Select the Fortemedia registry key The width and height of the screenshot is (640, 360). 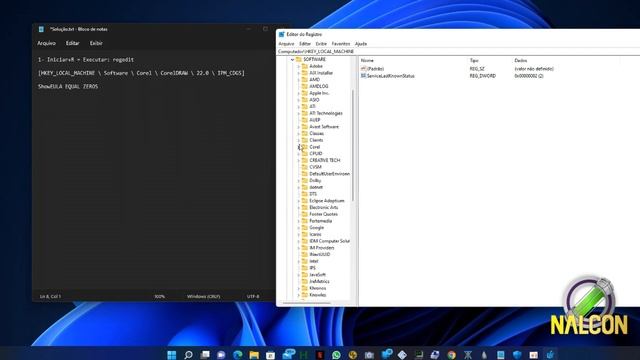(x=320, y=221)
